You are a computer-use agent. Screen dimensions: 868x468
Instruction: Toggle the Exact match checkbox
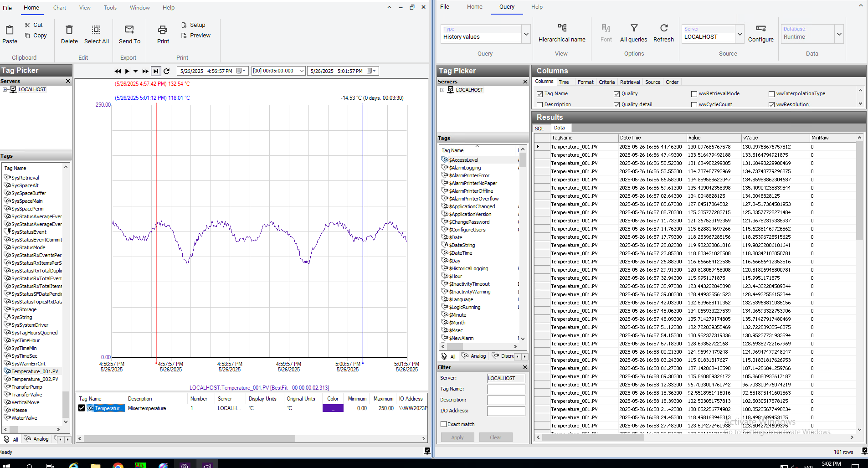tap(444, 424)
